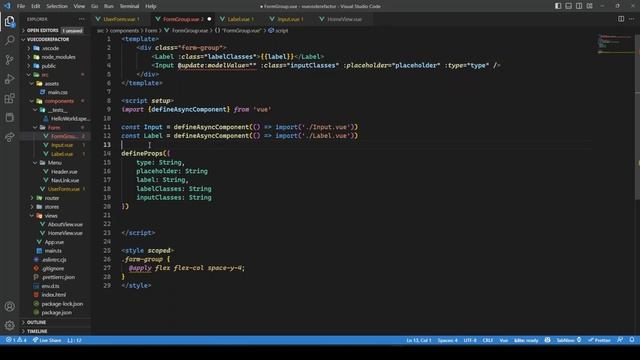Click the Prettier status bar item

tap(599, 340)
